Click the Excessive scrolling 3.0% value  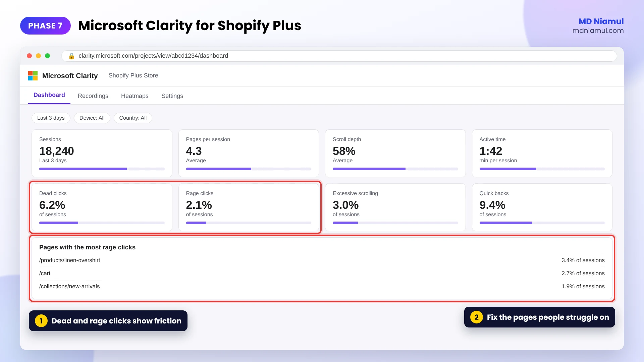point(346,205)
